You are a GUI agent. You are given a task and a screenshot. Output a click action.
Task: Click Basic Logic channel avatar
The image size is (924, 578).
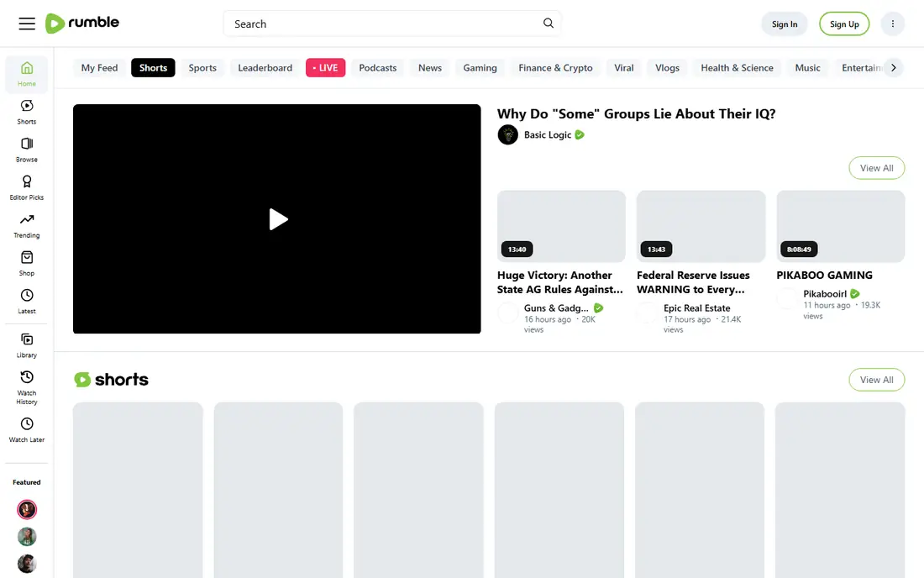point(507,134)
